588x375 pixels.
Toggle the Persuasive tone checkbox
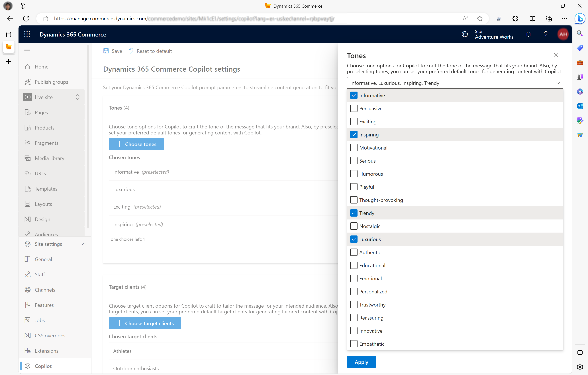click(x=354, y=108)
